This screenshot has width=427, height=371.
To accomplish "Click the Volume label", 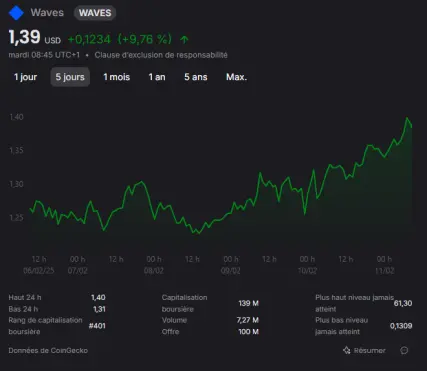I will coord(174,320).
